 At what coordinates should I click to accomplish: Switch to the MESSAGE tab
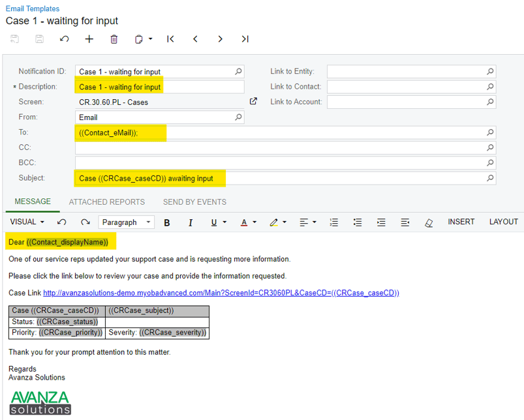[33, 202]
